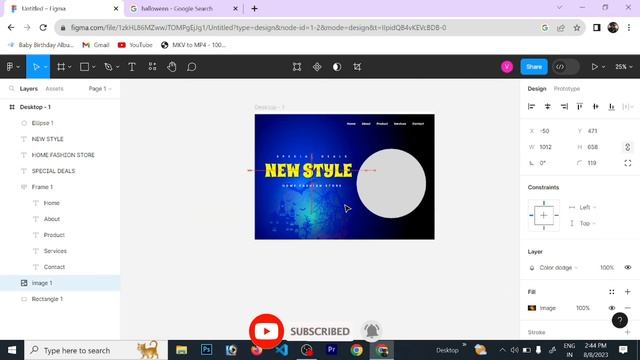The height and width of the screenshot is (360, 640).
Task: Align horizontal centers icon
Action: coord(548,107)
